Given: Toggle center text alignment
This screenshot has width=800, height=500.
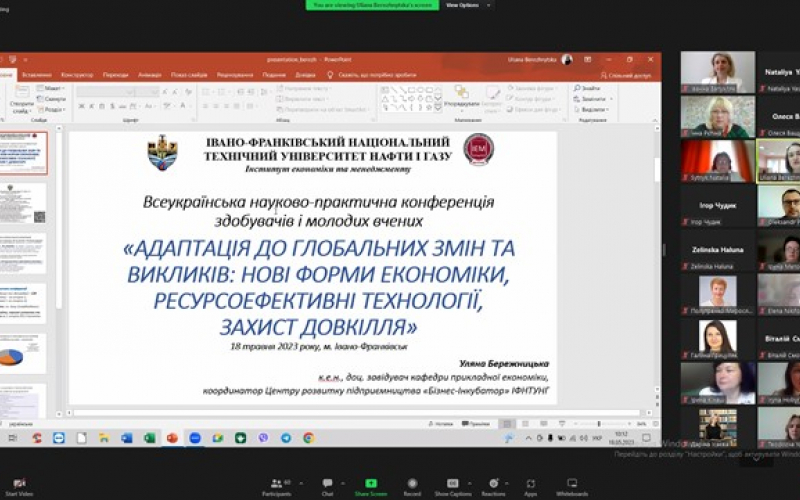Looking at the screenshot, I should 216,106.
